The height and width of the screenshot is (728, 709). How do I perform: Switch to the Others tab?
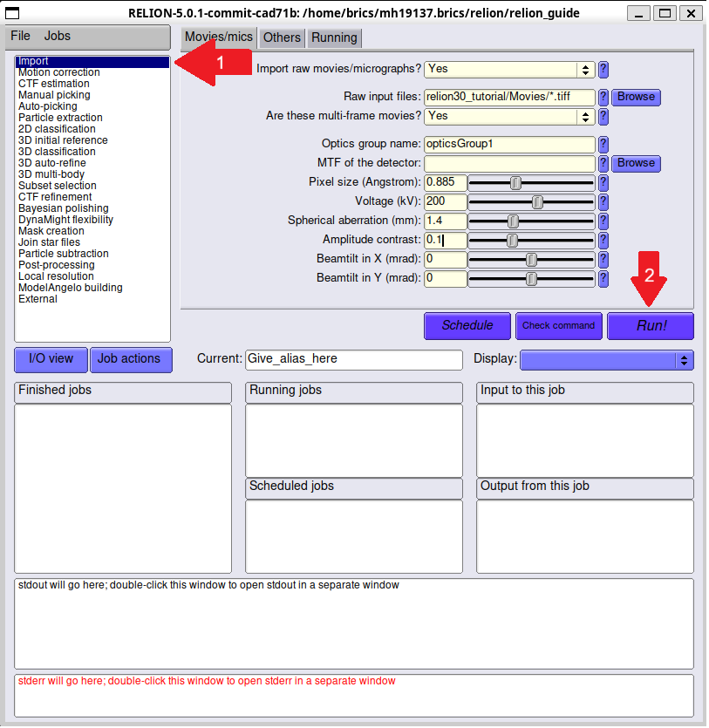pyautogui.click(x=282, y=37)
